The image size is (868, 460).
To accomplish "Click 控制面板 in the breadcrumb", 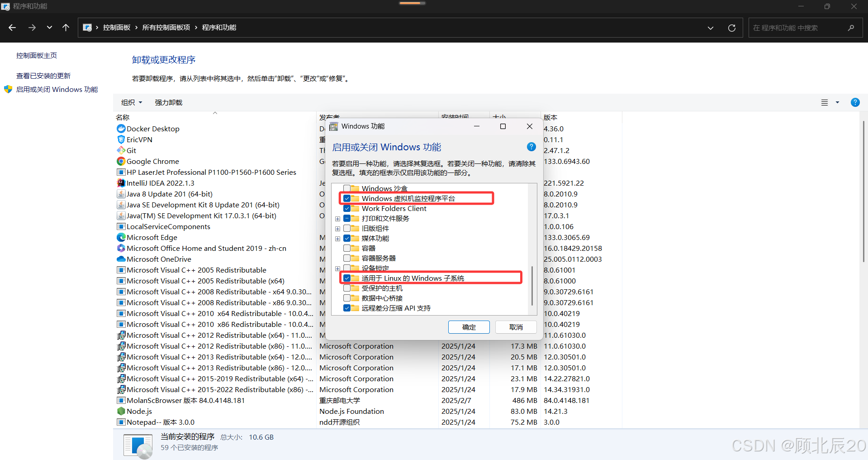I will point(117,28).
